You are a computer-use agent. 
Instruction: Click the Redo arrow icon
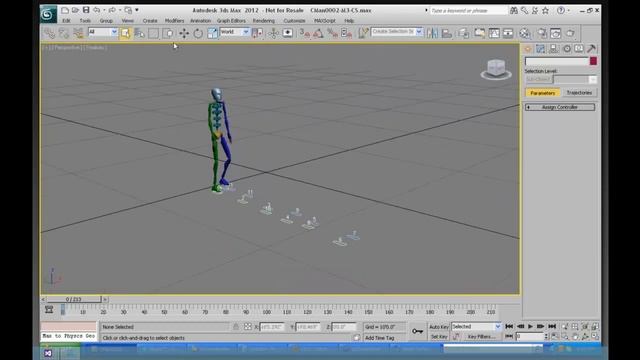pyautogui.click(x=112, y=10)
